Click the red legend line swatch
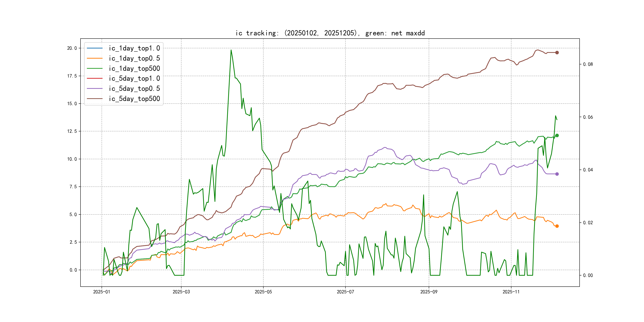 pyautogui.click(x=94, y=79)
